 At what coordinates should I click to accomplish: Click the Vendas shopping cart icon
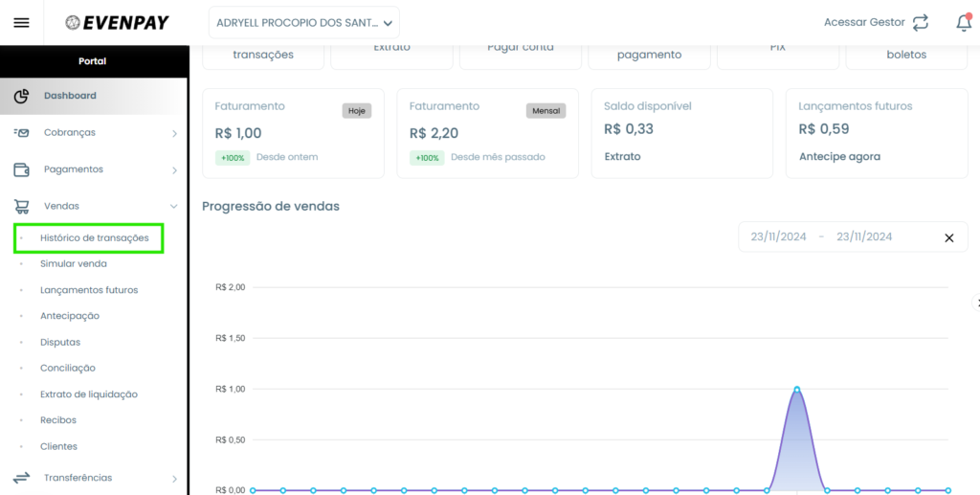tap(21, 206)
